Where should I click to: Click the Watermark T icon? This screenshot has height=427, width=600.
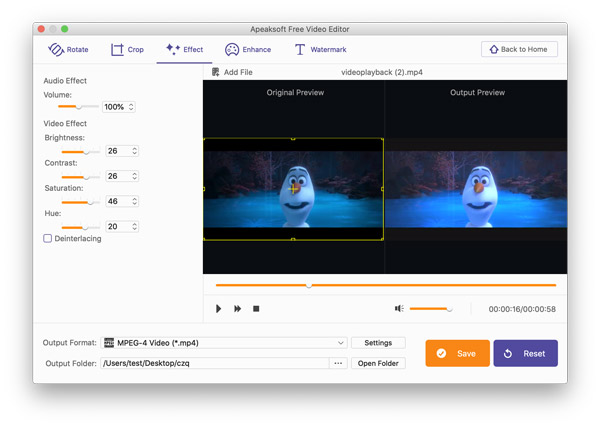click(300, 49)
